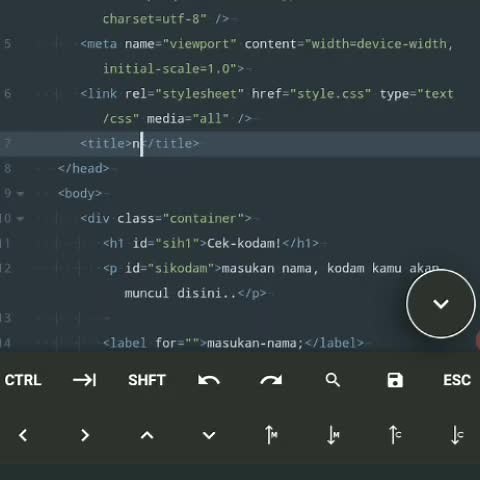This screenshot has width=480, height=480.
Task: Click line number 8 in the gutter
Action: coord(7,169)
